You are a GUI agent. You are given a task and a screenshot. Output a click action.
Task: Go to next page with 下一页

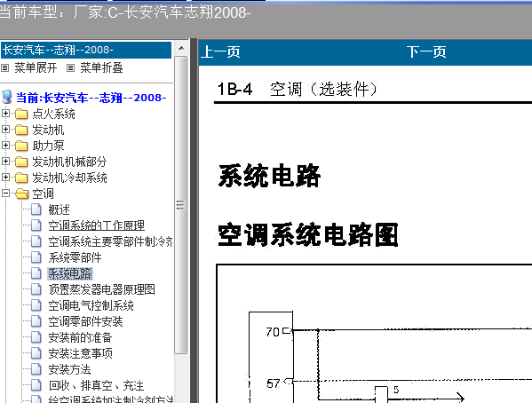(x=426, y=51)
